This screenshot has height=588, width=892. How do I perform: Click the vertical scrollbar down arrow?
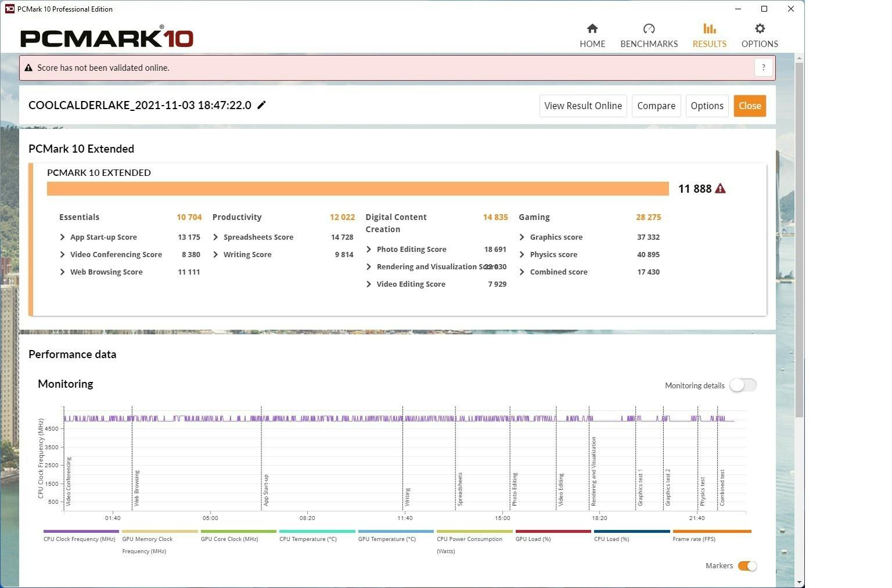click(x=800, y=582)
